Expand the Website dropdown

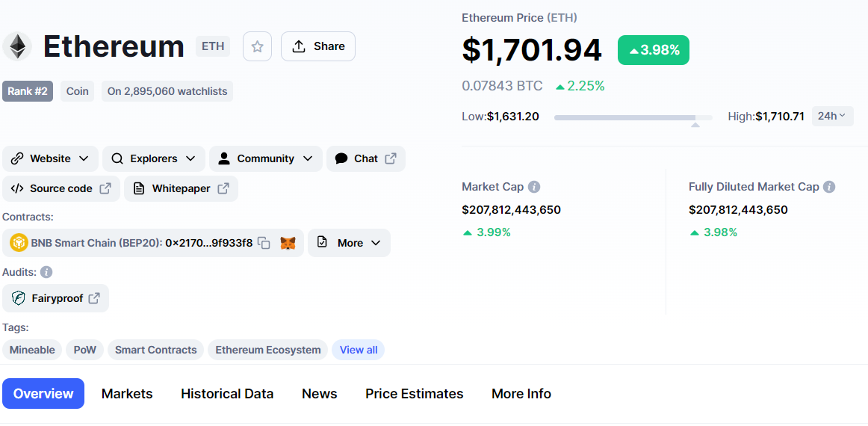point(50,158)
